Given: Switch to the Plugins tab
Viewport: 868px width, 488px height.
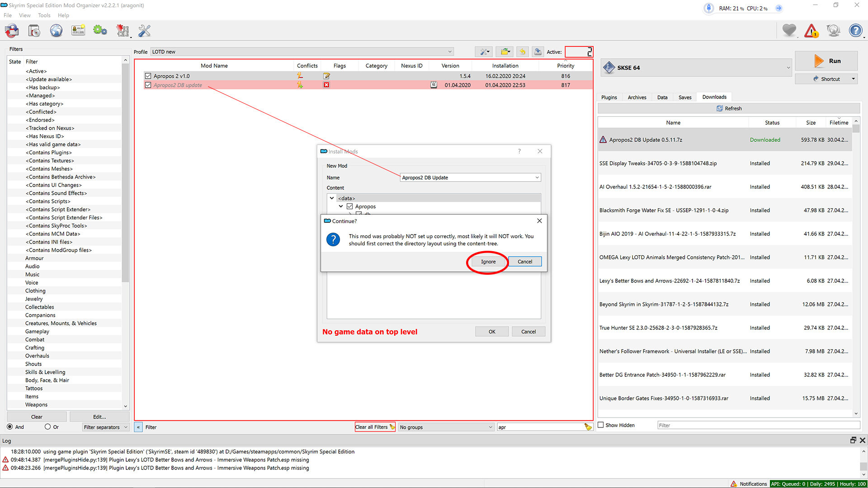Looking at the screenshot, I should point(609,97).
